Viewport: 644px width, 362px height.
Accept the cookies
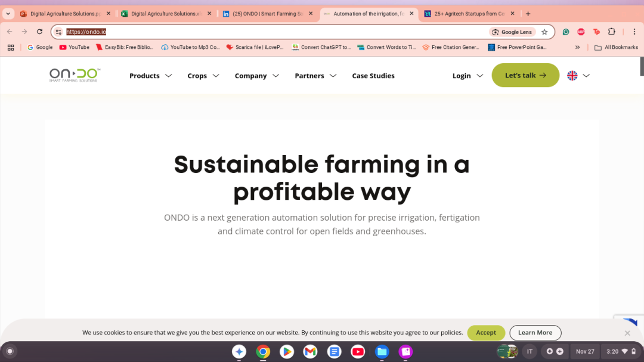click(486, 332)
